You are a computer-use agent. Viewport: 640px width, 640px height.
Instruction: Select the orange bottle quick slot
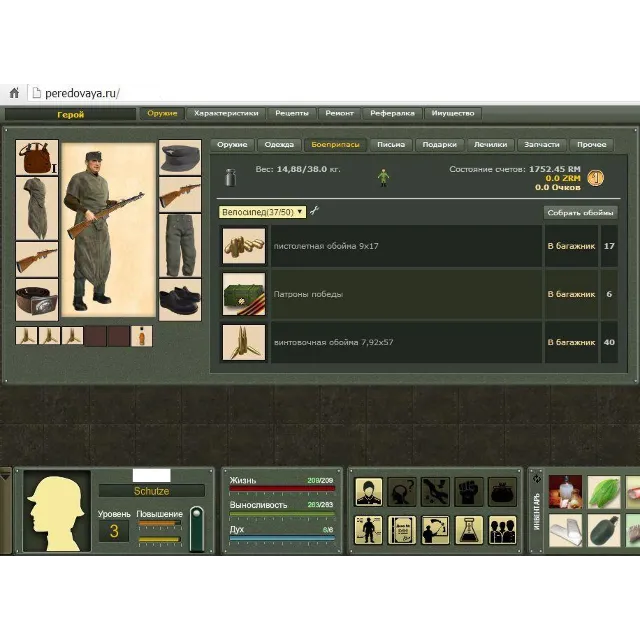coord(141,336)
